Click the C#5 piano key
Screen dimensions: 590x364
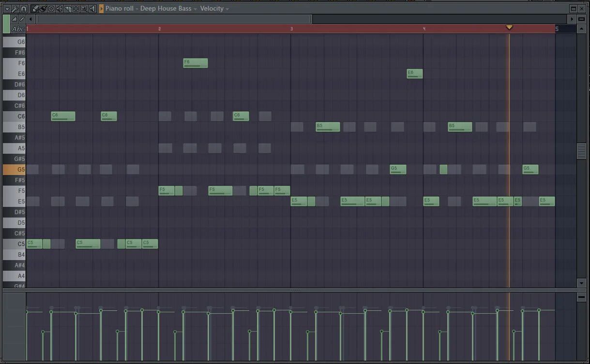pyautogui.click(x=14, y=233)
